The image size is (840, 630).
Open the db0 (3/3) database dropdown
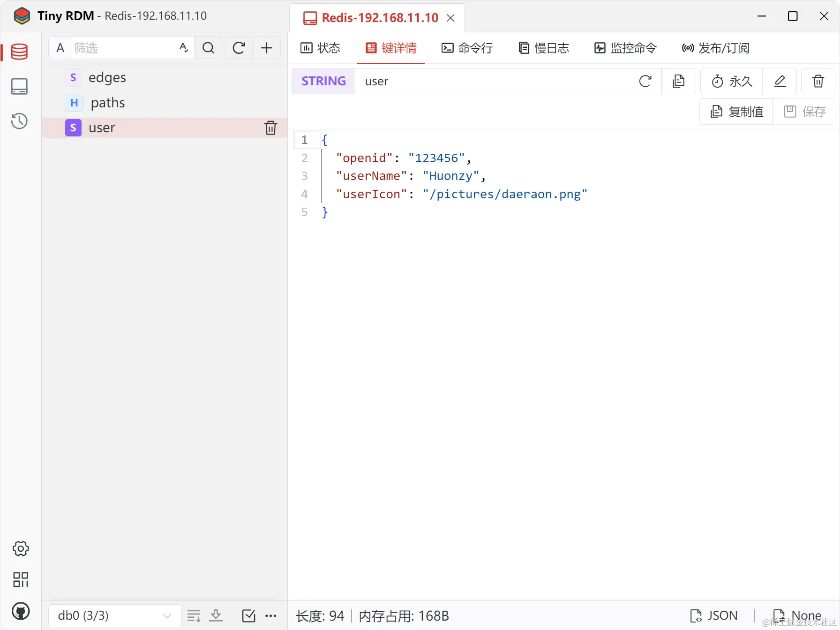point(115,615)
